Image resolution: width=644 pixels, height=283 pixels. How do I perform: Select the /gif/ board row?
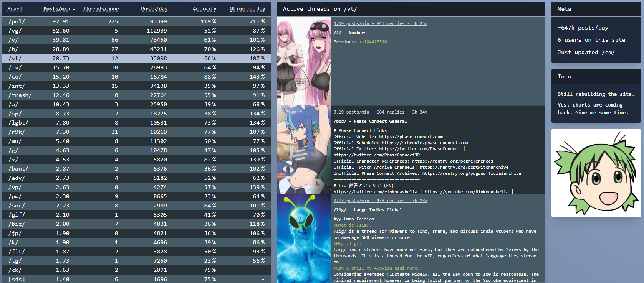[136, 215]
